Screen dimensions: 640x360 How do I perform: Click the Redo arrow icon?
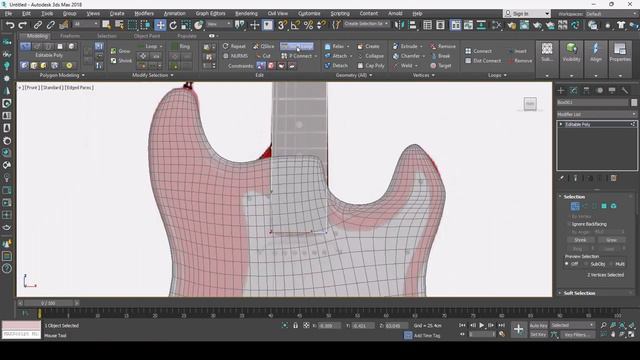(x=23, y=25)
